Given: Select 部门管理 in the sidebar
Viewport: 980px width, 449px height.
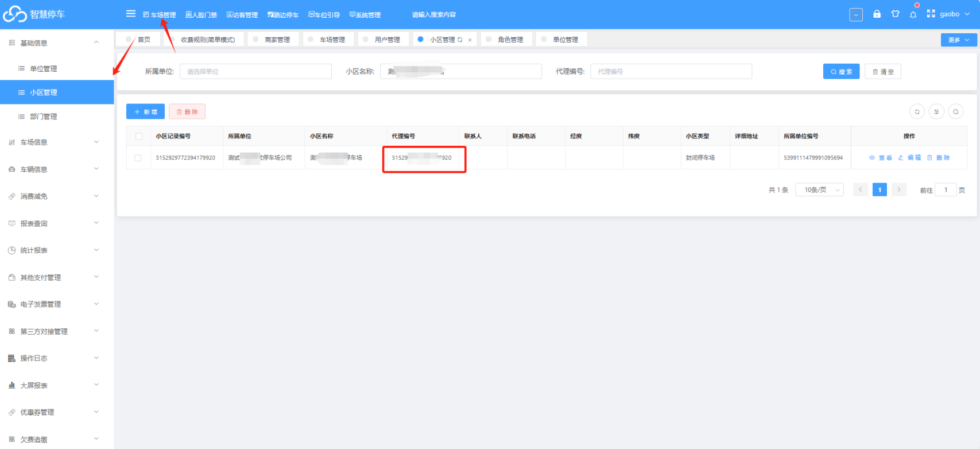Looking at the screenshot, I should [57, 117].
